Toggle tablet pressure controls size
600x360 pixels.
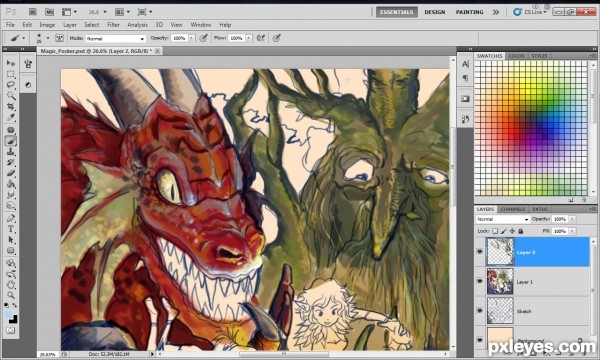tap(277, 38)
